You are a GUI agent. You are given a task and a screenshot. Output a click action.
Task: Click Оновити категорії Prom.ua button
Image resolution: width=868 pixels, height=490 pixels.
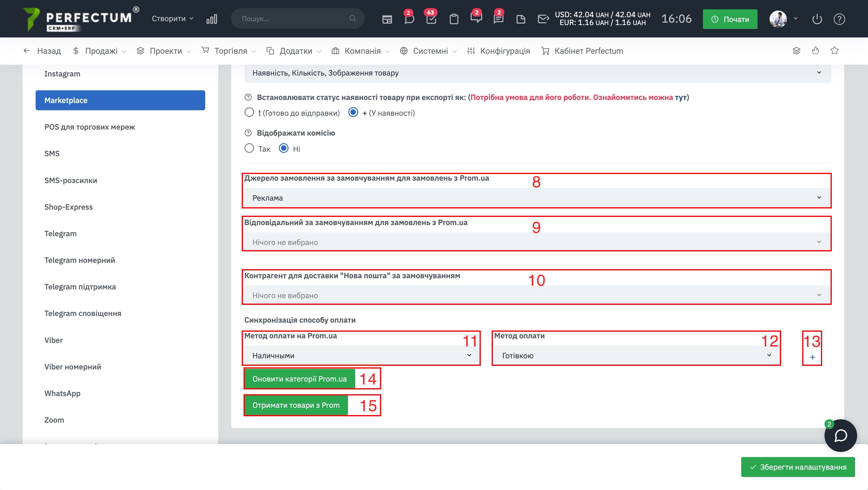click(299, 379)
